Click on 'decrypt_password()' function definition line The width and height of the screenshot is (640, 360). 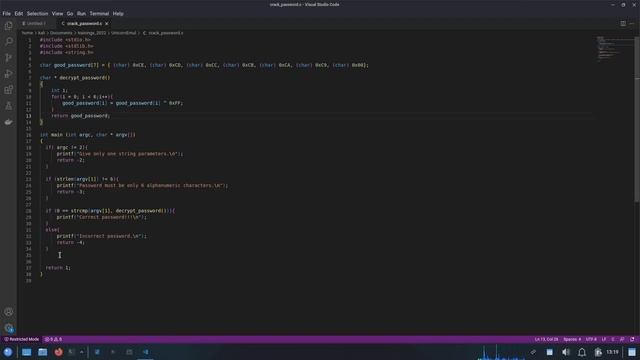pyautogui.click(x=75, y=78)
